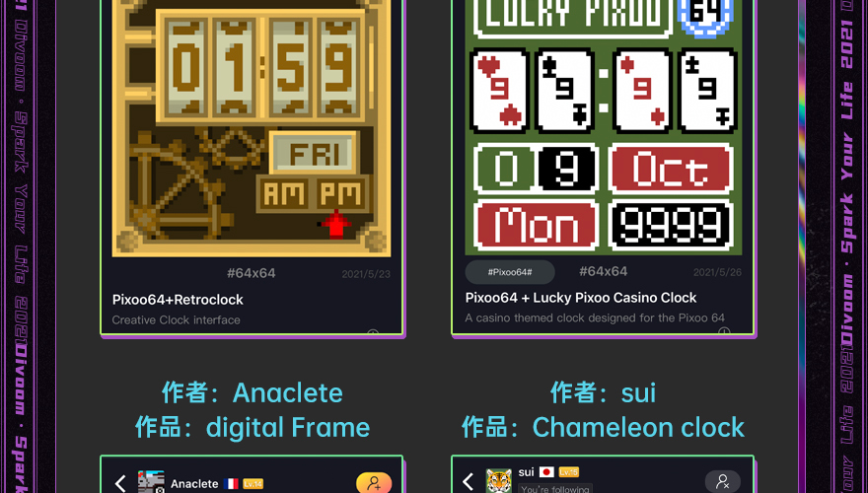Open Pixoo64 + Lucky Pixoo Casino Clock title

click(x=581, y=298)
